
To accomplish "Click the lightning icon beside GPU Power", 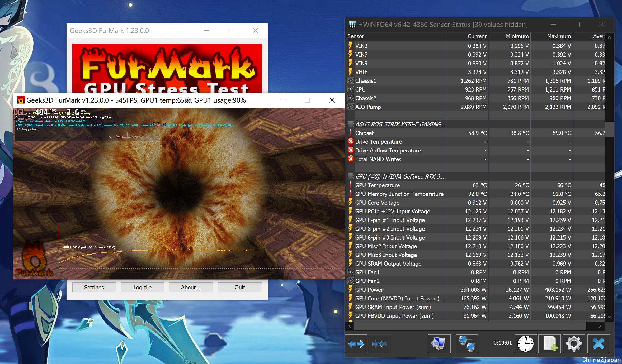I will (x=351, y=290).
